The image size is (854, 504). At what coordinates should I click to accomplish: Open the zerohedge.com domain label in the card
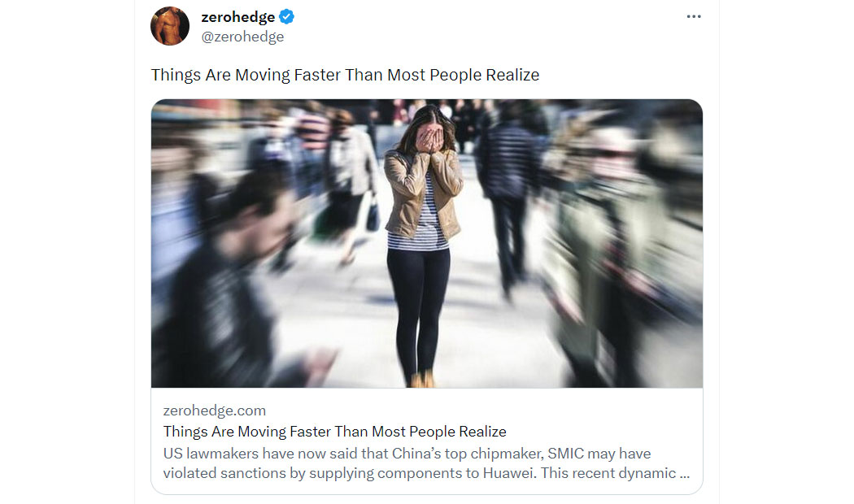(x=215, y=411)
